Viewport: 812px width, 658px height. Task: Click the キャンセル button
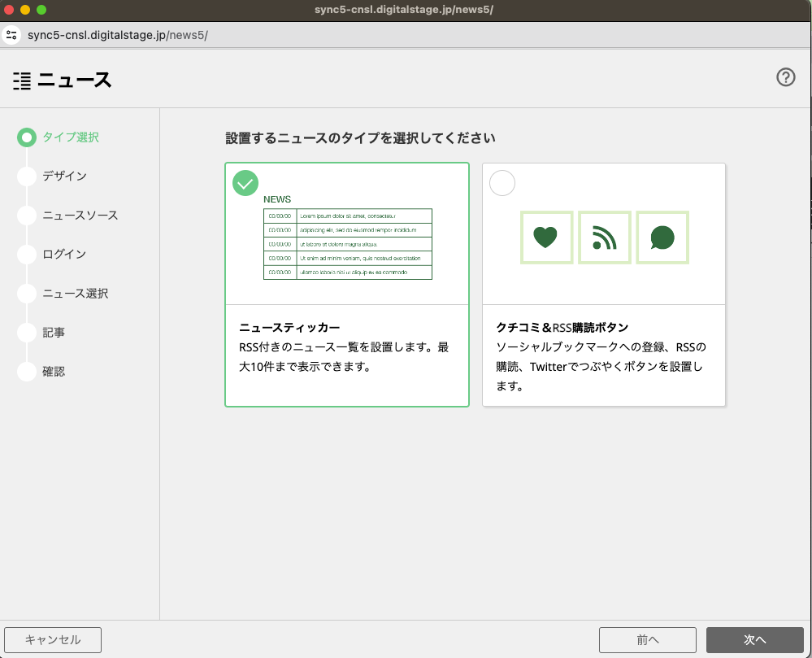[53, 640]
